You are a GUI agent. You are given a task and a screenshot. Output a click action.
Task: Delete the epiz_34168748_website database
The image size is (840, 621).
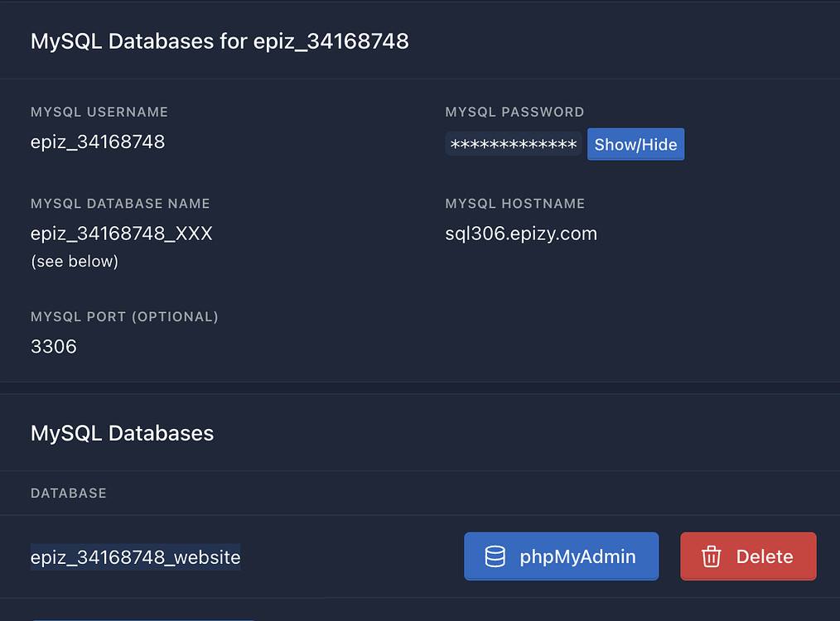[748, 556]
